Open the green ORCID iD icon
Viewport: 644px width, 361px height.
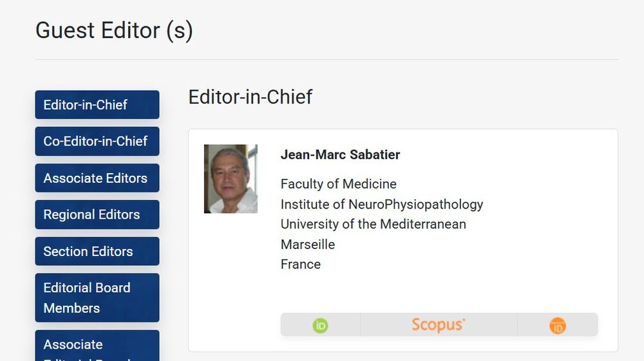point(320,326)
